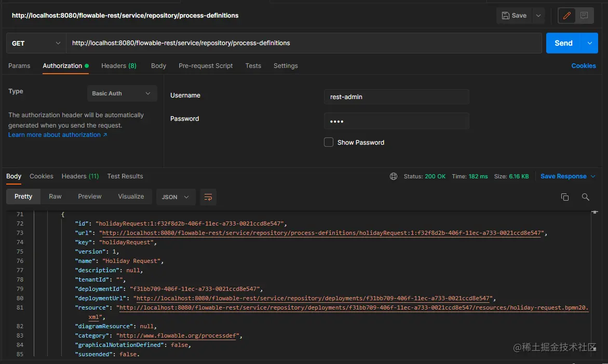Open the process definition url link

click(321, 233)
